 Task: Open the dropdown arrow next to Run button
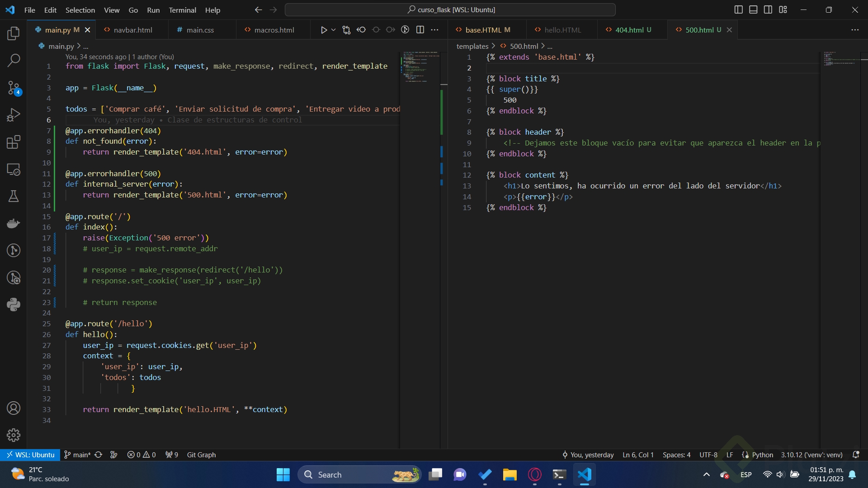[334, 30]
